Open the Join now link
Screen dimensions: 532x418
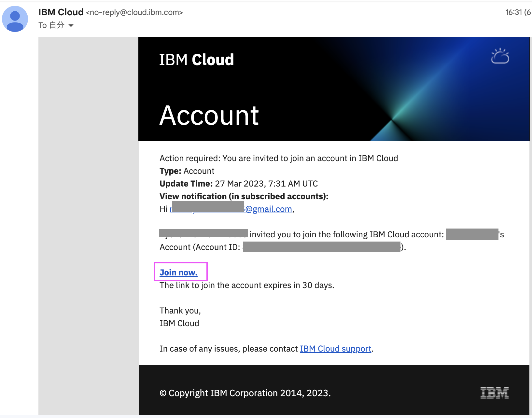click(x=178, y=272)
